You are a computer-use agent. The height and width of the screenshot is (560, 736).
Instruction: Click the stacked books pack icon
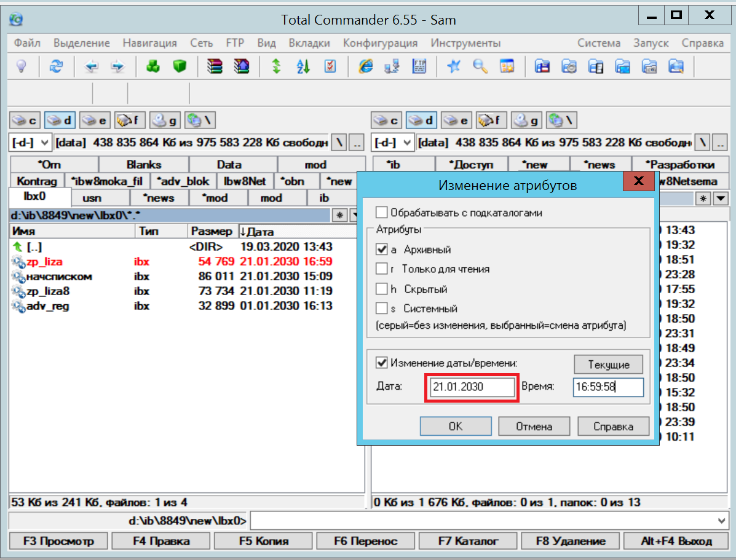click(x=215, y=66)
